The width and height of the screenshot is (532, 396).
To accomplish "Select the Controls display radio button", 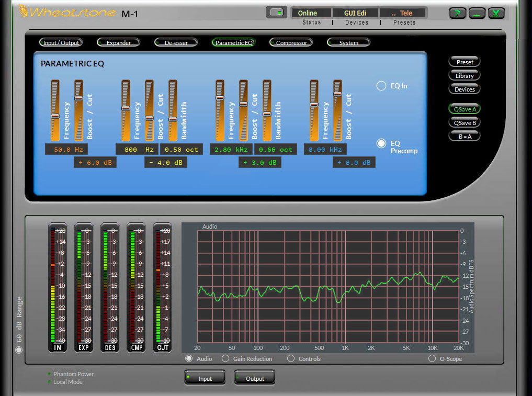I will 291,358.
